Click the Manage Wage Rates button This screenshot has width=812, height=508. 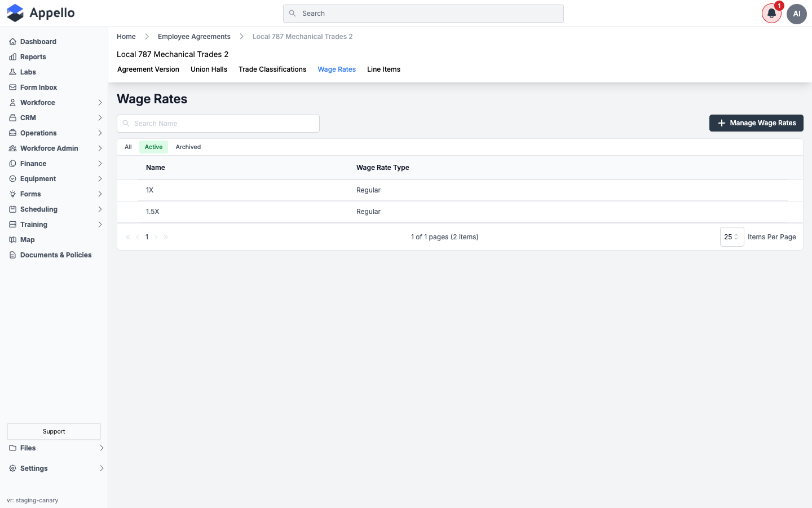[x=756, y=123]
